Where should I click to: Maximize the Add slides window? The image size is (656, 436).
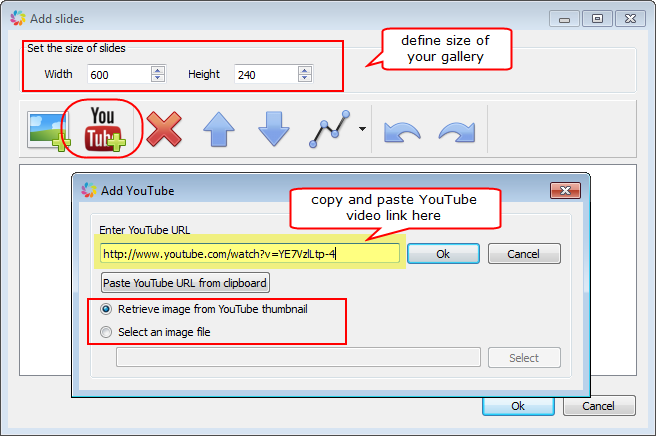pyautogui.click(x=597, y=19)
